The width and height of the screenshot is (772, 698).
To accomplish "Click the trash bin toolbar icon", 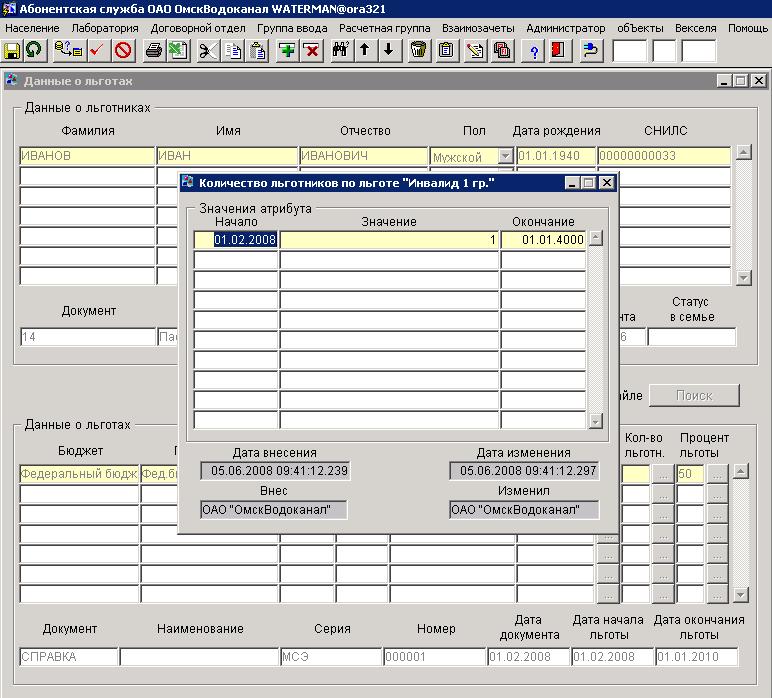I will 419,50.
